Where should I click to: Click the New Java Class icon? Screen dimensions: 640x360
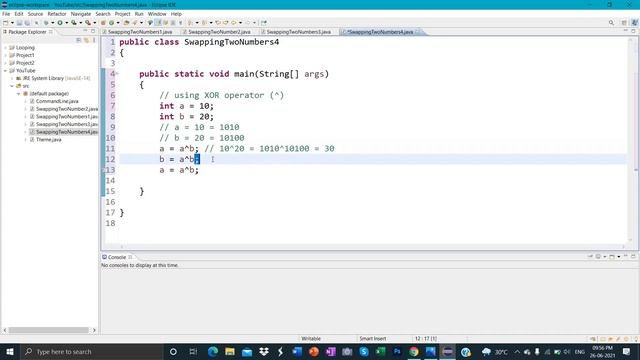[111, 23]
